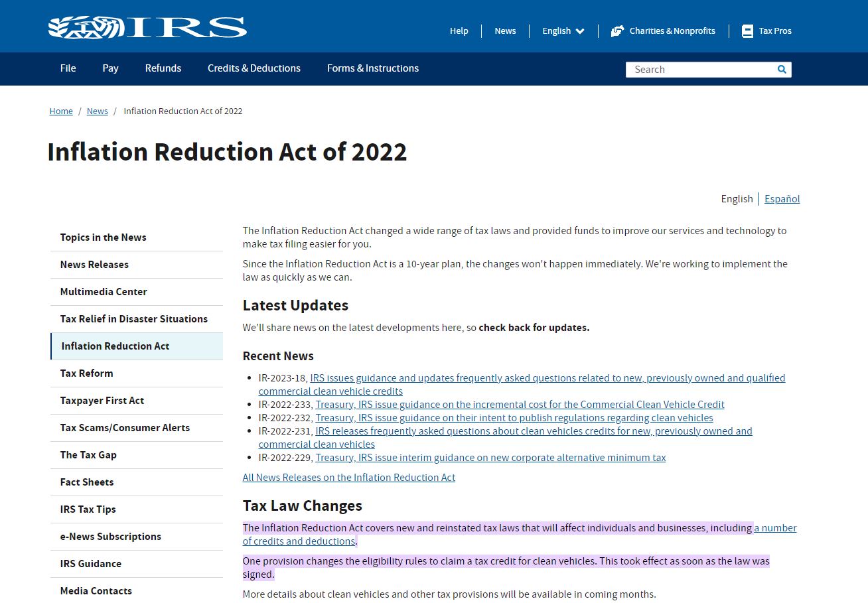
Task: Open IRS Guidance in the sidebar
Action: point(137,564)
